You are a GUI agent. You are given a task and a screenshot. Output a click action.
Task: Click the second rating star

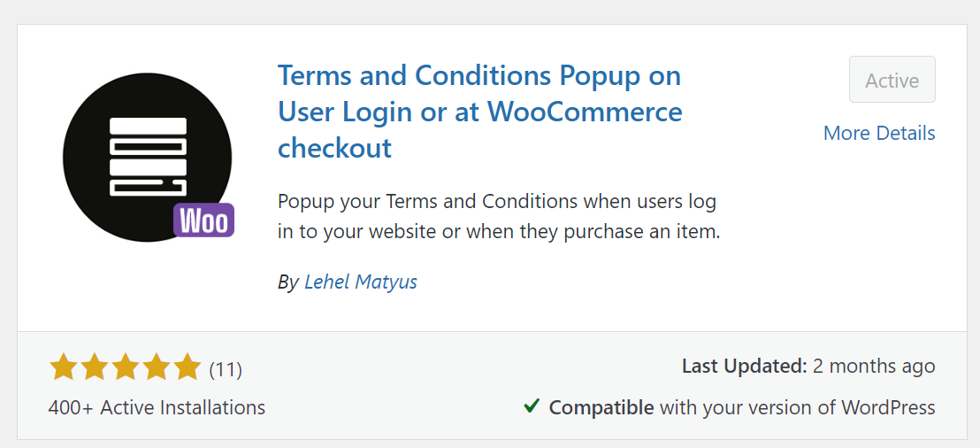click(x=94, y=367)
